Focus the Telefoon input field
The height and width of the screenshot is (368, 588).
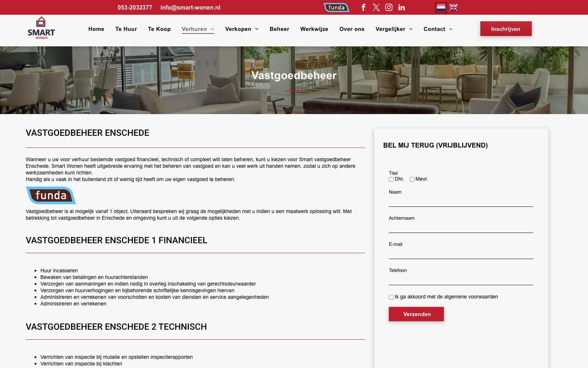461,280
